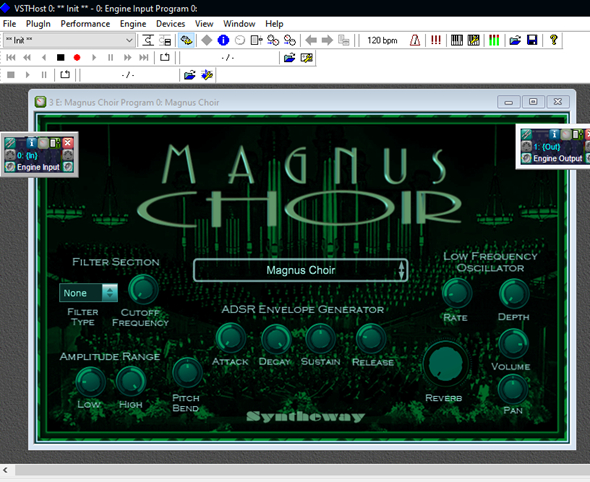Click the large Reverb knob
This screenshot has width=590, height=482.
click(446, 363)
